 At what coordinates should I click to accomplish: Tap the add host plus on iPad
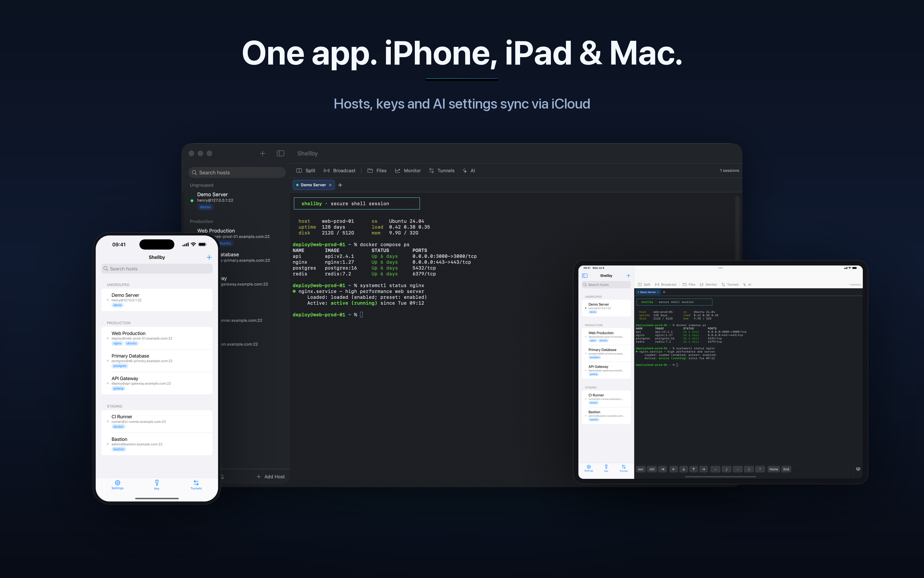pyautogui.click(x=628, y=276)
